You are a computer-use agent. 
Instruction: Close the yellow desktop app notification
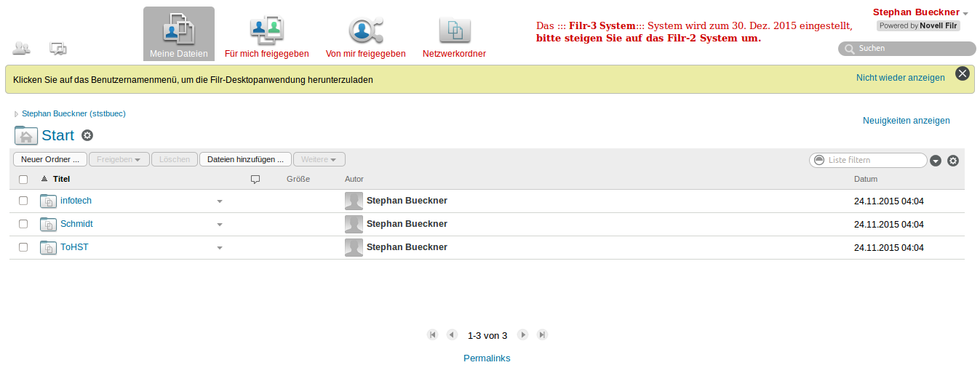coord(963,73)
